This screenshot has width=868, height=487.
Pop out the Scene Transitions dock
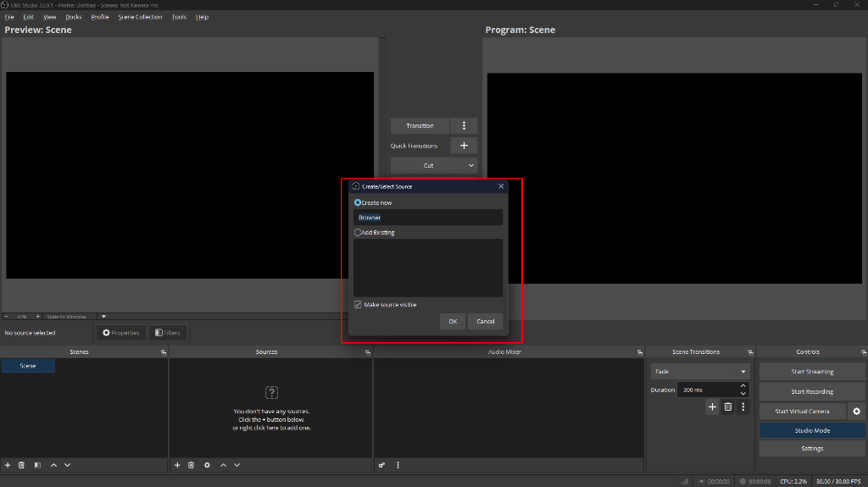750,352
